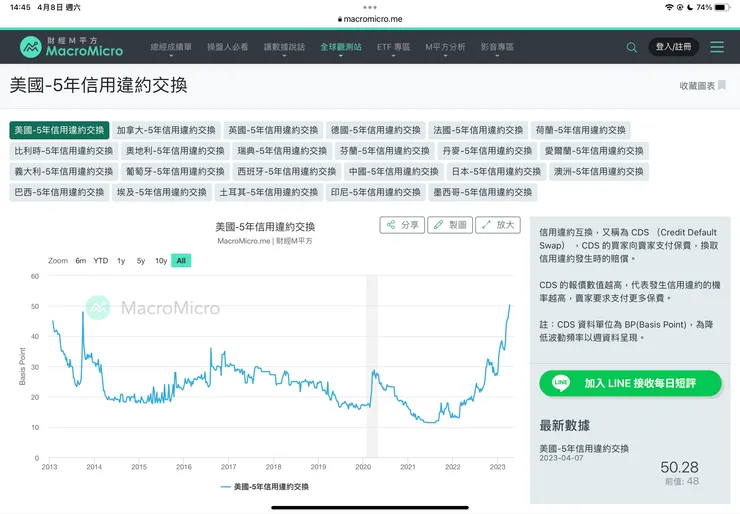This screenshot has width=740, height=514.
Task: Select All zoom range
Action: click(181, 261)
